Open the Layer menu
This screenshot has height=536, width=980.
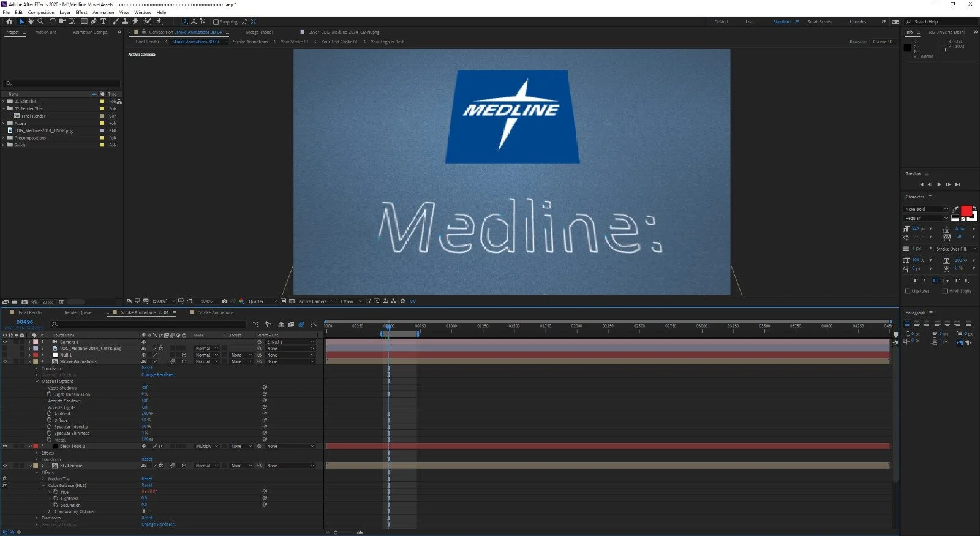point(64,12)
